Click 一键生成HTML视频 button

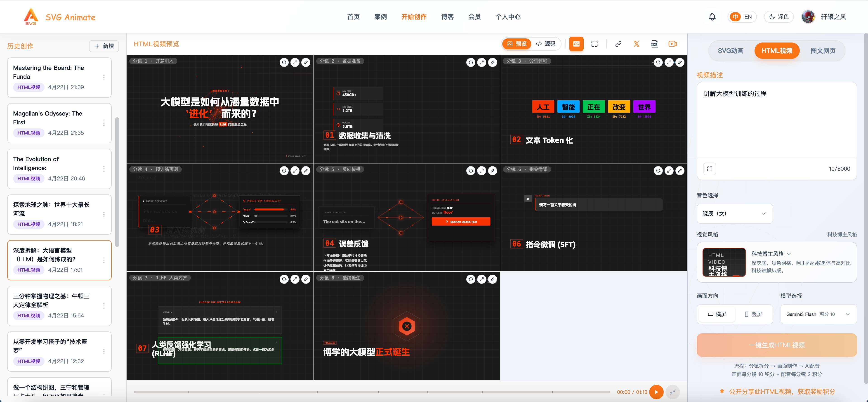coord(776,345)
